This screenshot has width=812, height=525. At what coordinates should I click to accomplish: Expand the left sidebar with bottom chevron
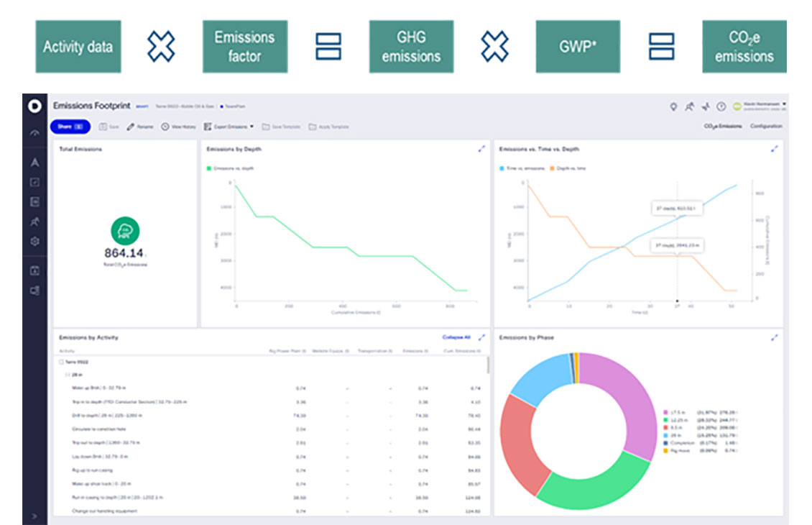click(34, 516)
